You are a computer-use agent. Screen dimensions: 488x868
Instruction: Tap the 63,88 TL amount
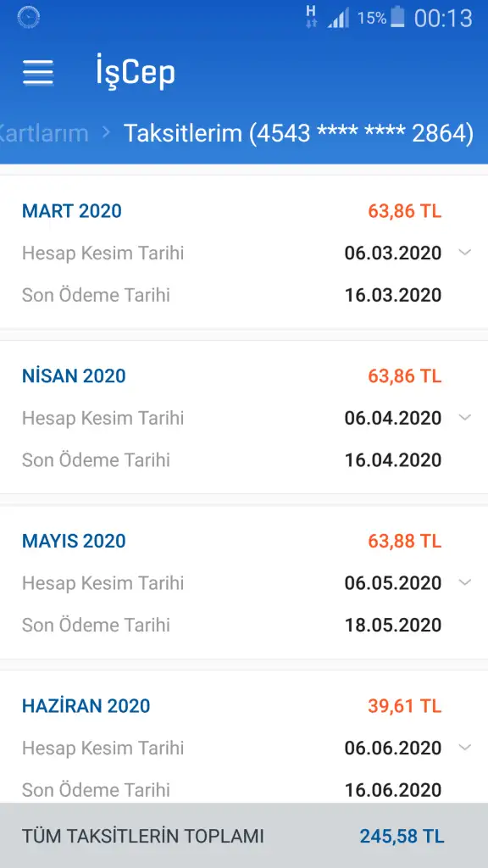click(x=405, y=541)
